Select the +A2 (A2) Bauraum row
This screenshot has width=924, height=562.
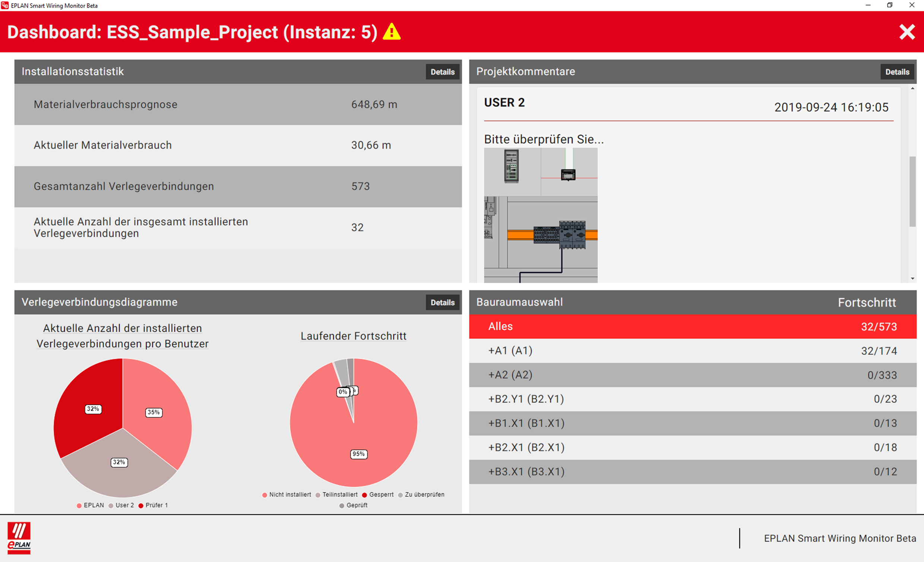(692, 375)
